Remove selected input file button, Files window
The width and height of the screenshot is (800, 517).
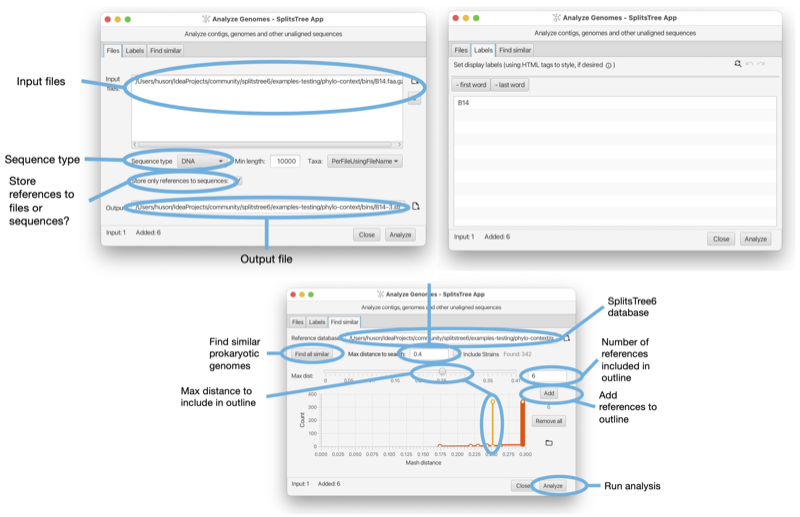click(415, 99)
